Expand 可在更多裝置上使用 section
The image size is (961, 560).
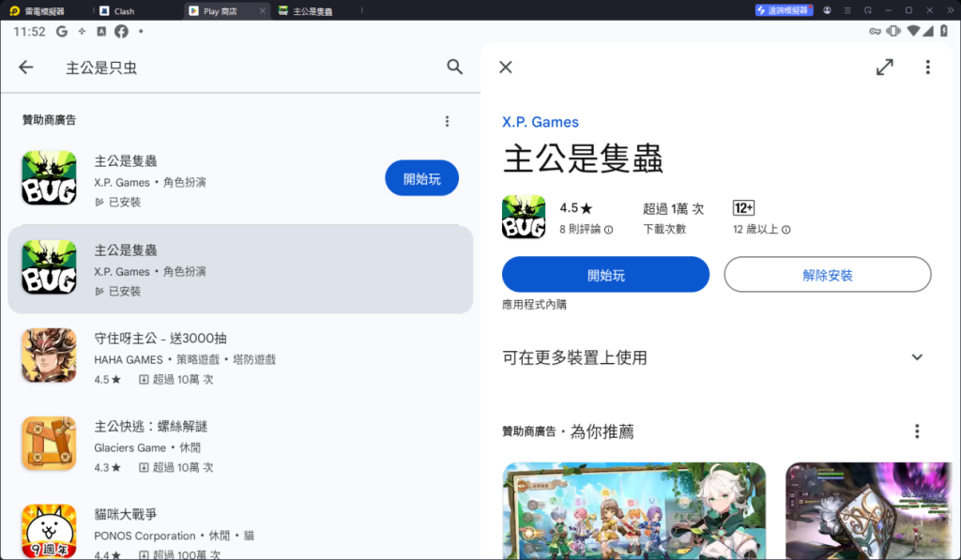917,357
